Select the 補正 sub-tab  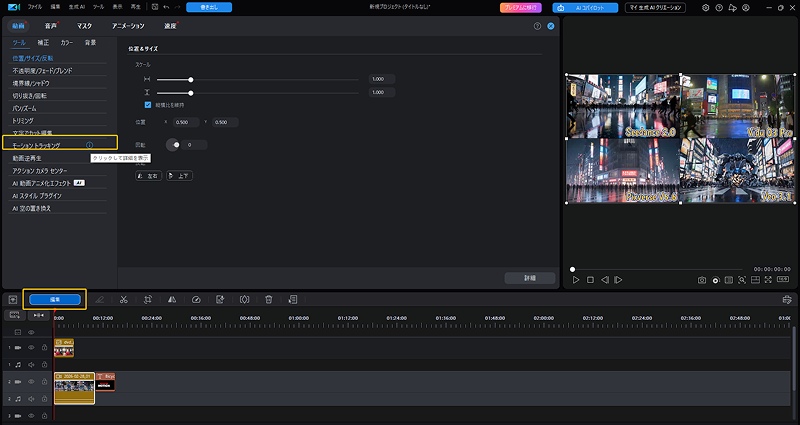(43, 43)
